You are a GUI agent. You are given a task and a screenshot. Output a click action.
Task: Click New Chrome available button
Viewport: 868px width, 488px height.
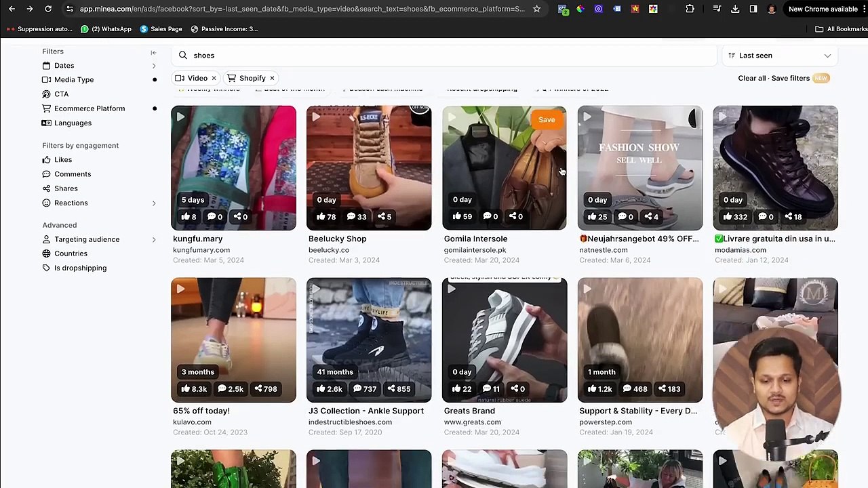823,9
